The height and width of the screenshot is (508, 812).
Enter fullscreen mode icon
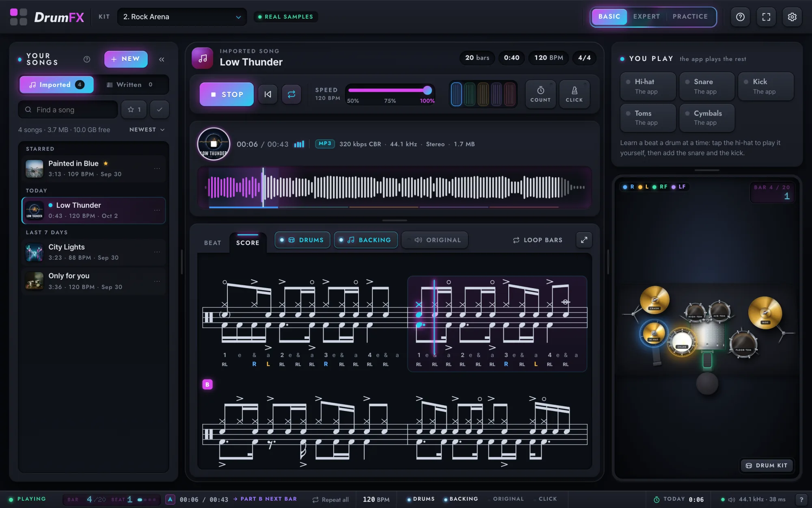[766, 17]
